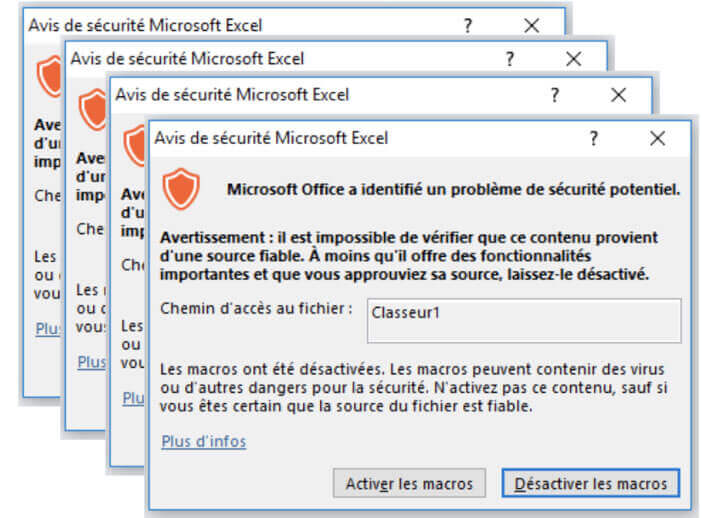This screenshot has height=518, width=702.
Task: Open the partially hidden Plus link in backmost dialog
Action: pyautogui.click(x=47, y=329)
